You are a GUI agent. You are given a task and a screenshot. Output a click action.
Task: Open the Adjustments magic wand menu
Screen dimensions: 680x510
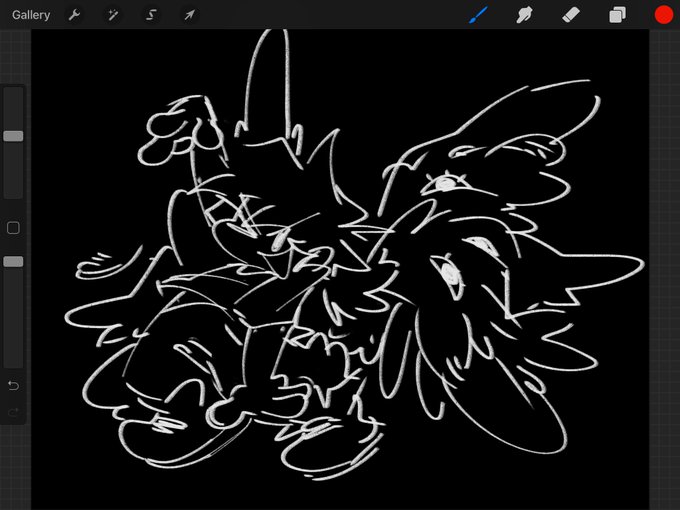tap(113, 15)
